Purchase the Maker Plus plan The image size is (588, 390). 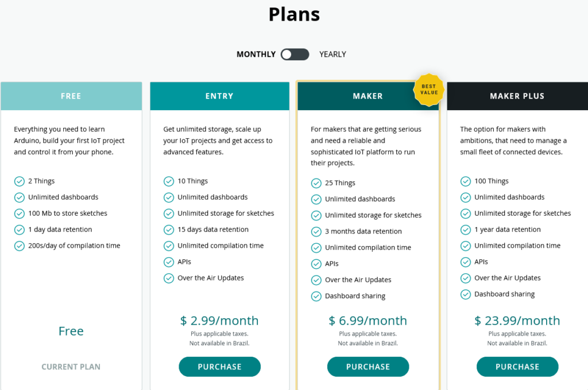click(x=517, y=367)
